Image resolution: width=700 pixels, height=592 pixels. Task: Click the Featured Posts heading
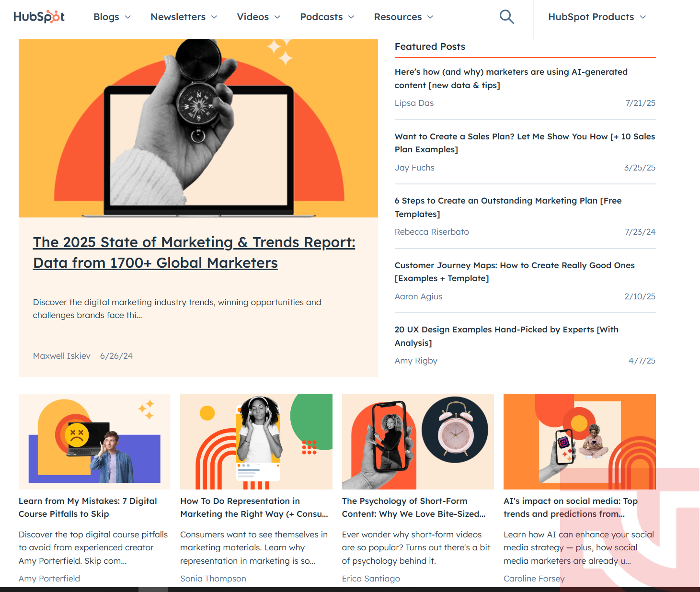click(x=430, y=46)
